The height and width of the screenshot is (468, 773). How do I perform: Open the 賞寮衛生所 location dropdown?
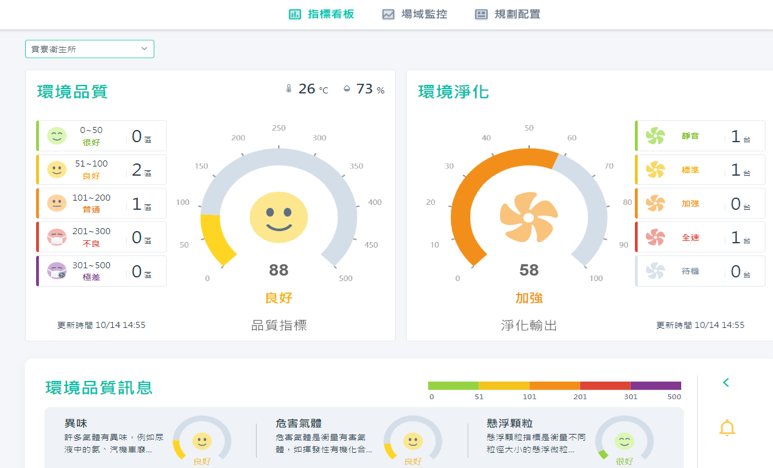[x=90, y=49]
